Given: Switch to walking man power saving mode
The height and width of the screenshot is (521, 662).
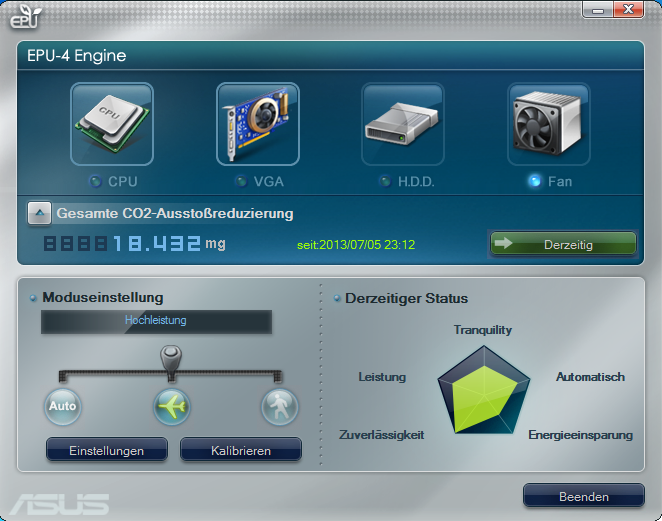Looking at the screenshot, I should [279, 407].
